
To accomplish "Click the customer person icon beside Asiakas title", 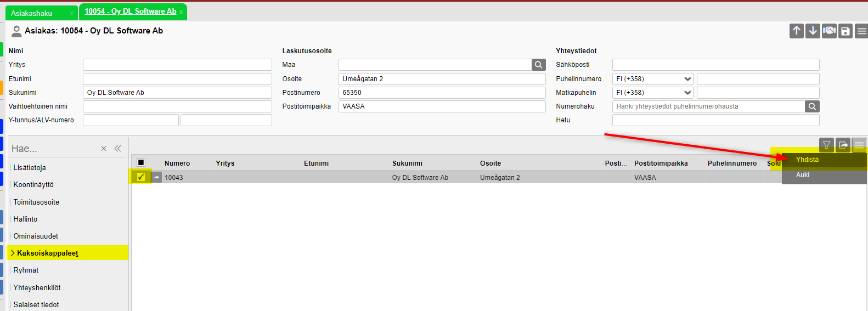I will point(16,31).
